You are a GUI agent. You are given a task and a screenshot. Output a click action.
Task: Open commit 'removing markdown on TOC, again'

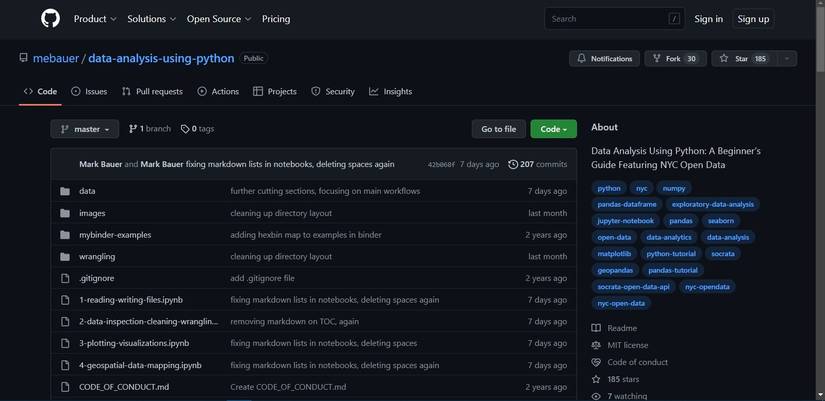click(295, 322)
